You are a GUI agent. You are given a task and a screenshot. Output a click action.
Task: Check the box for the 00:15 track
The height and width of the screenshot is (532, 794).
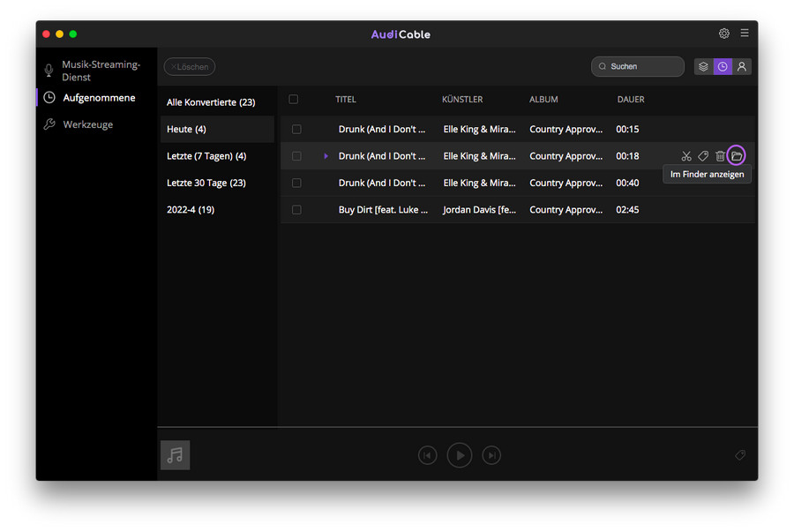pos(296,129)
